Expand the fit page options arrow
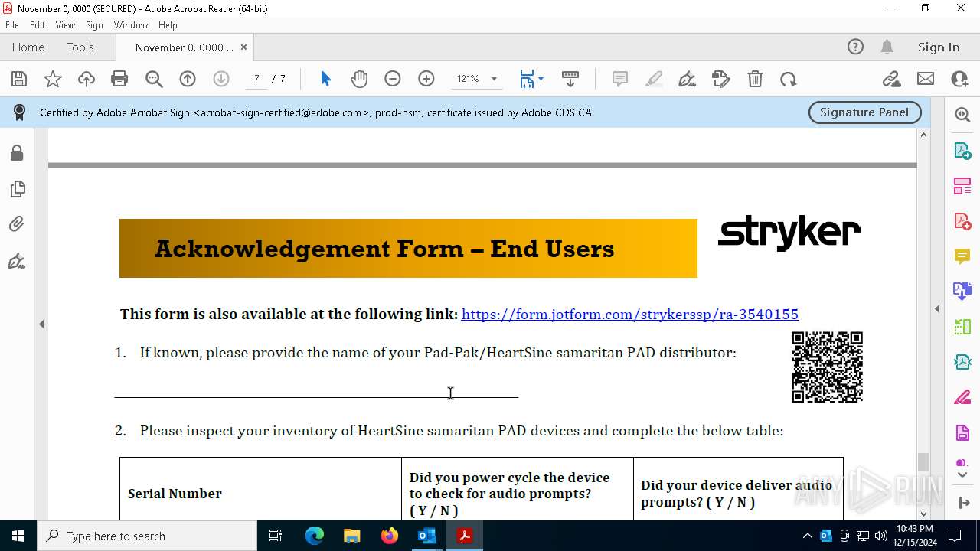Viewport: 980px width, 551px height. tap(541, 79)
